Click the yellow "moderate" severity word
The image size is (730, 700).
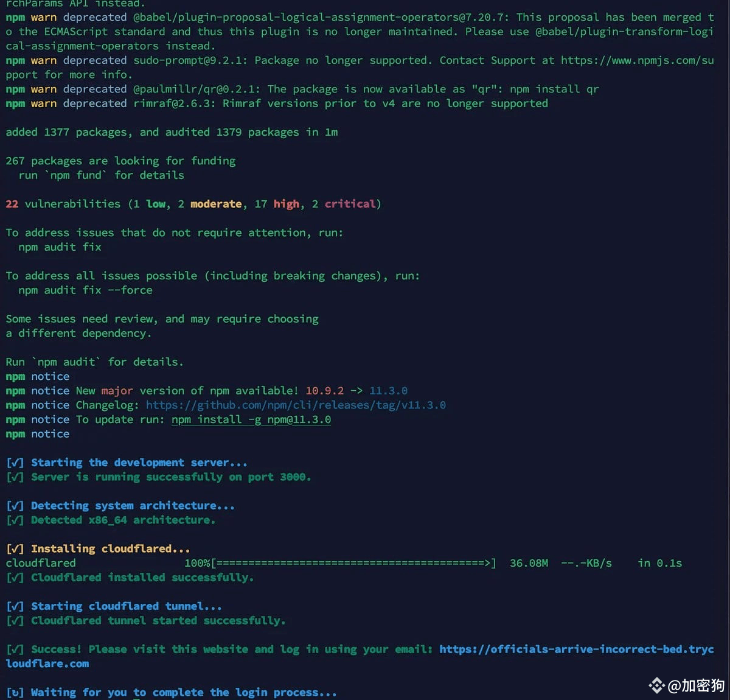click(x=216, y=204)
